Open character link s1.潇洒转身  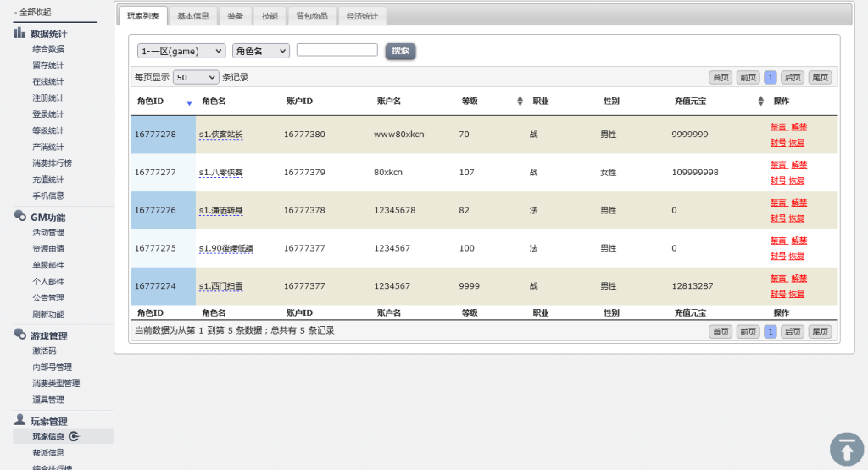pyautogui.click(x=221, y=211)
